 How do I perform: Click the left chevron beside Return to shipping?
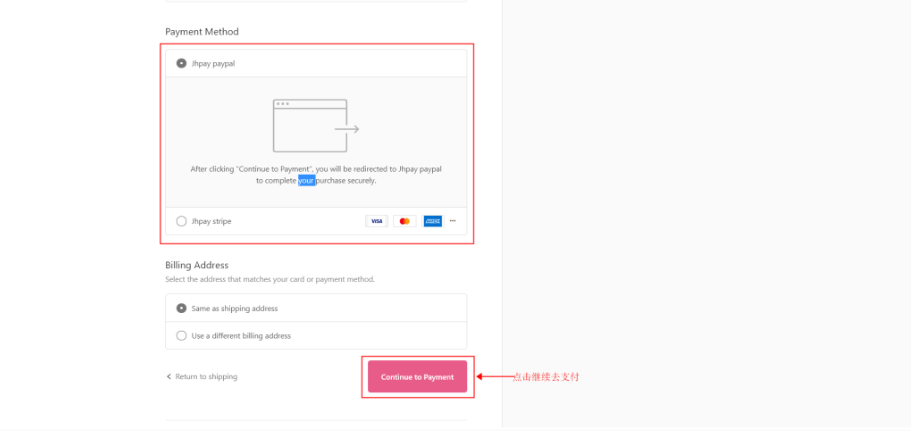[x=169, y=376]
